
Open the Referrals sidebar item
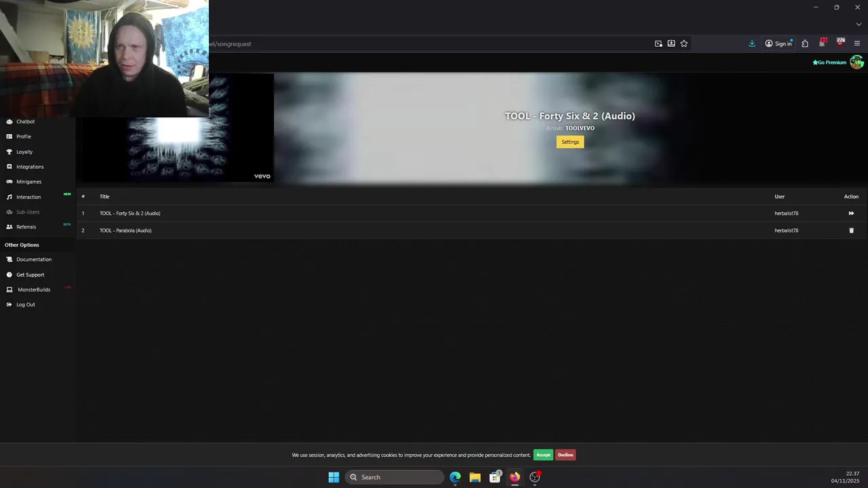point(26,226)
